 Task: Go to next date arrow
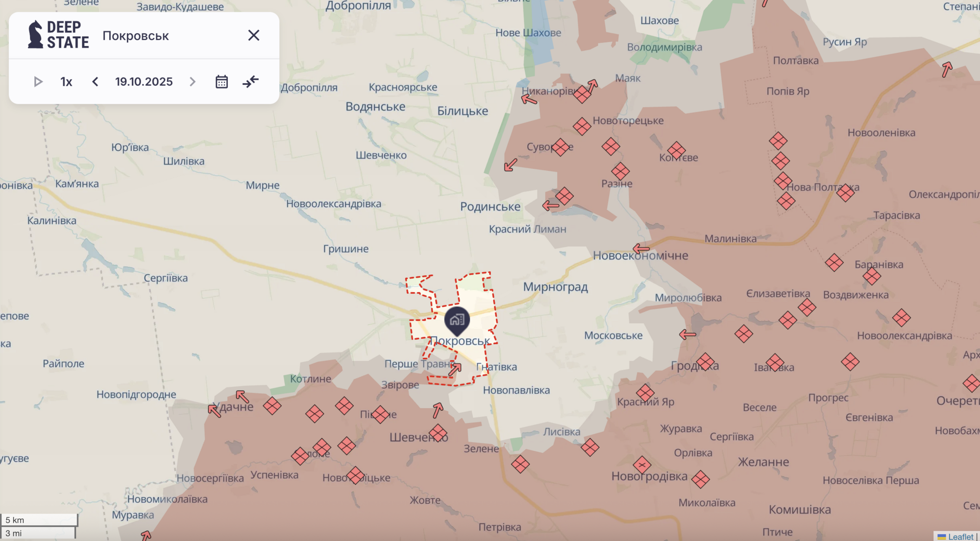pyautogui.click(x=193, y=82)
